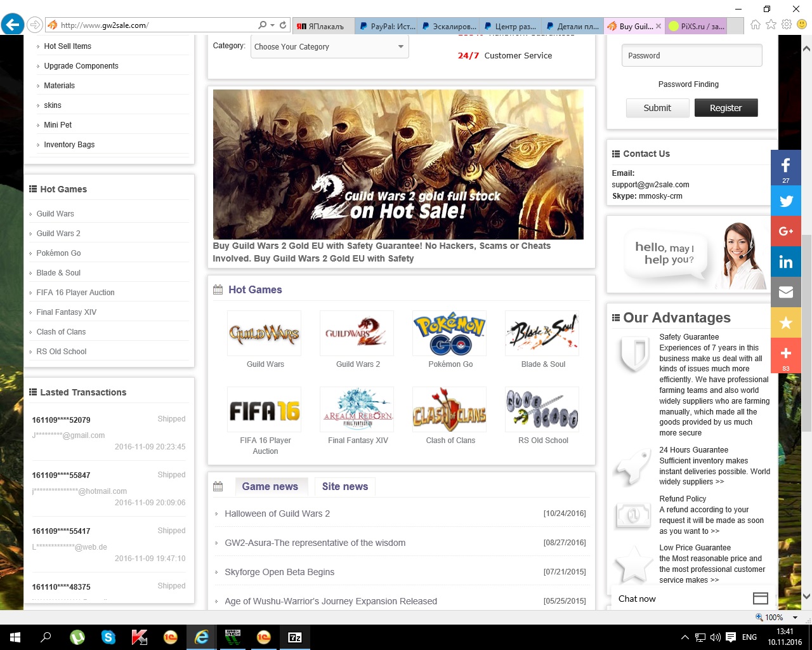This screenshot has height=650, width=812.
Task: Close the Buy Guil... browser tab
Action: tap(658, 26)
